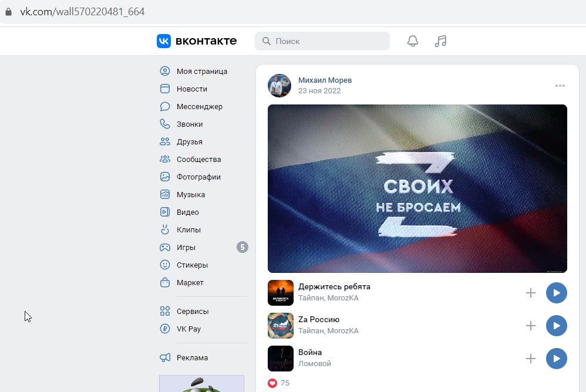Viewport: 586px width, 392px height.
Task: Click the Игры gamepad icon
Action: click(x=165, y=247)
